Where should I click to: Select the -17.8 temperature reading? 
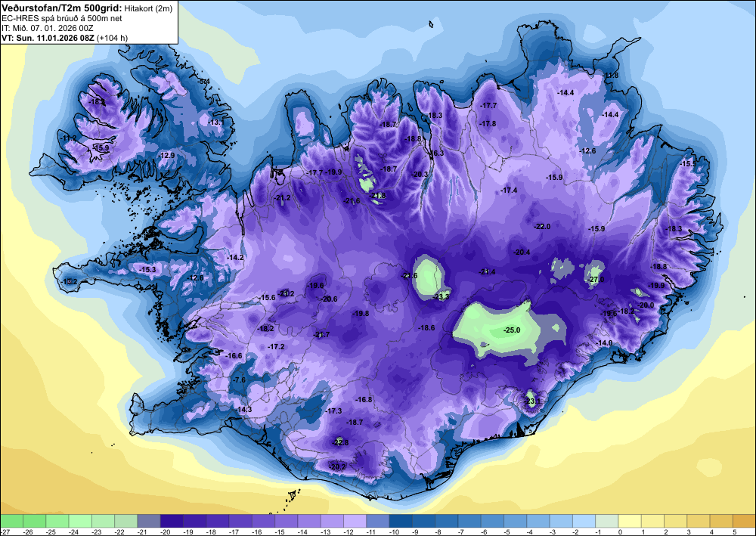tap(488, 124)
